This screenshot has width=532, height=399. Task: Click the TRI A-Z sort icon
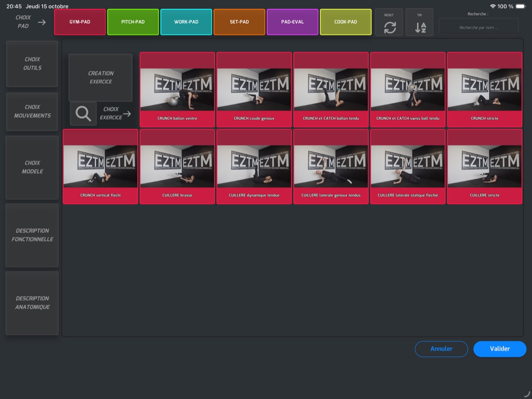tap(420, 28)
